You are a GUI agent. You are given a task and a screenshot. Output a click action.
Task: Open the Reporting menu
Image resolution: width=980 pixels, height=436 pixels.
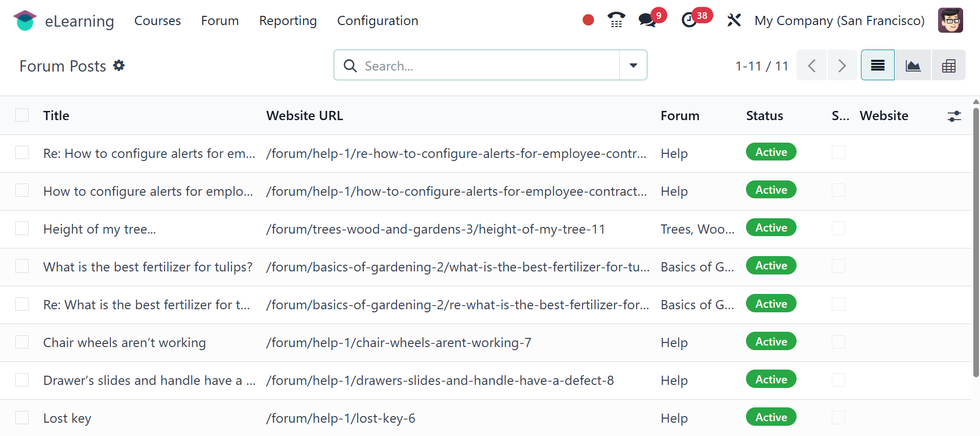point(288,20)
